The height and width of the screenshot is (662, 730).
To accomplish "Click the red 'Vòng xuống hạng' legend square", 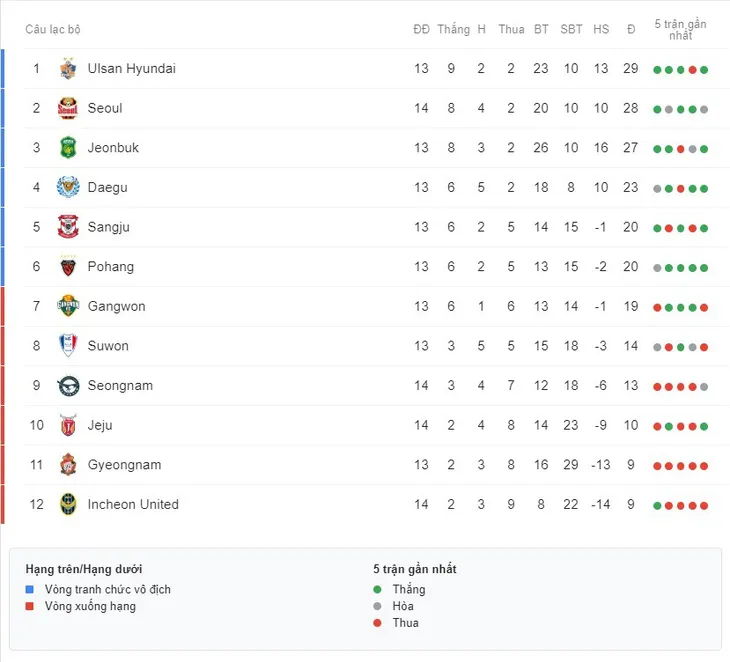I will coord(30,606).
